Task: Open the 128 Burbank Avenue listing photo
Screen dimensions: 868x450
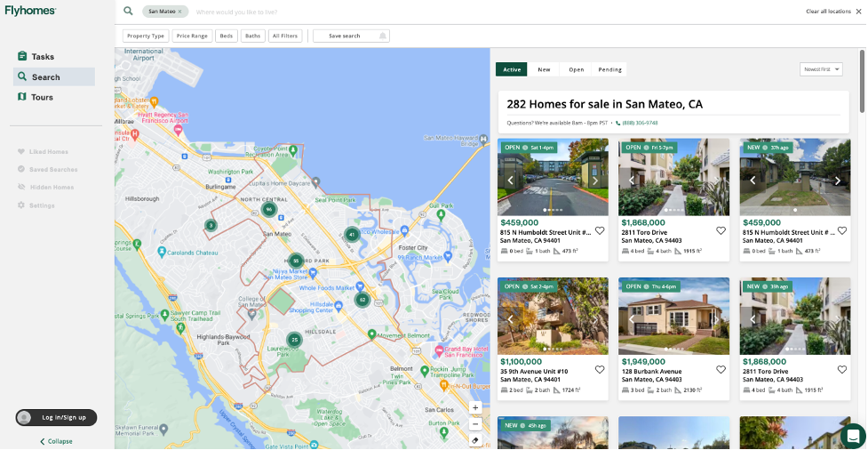Action: tap(673, 316)
